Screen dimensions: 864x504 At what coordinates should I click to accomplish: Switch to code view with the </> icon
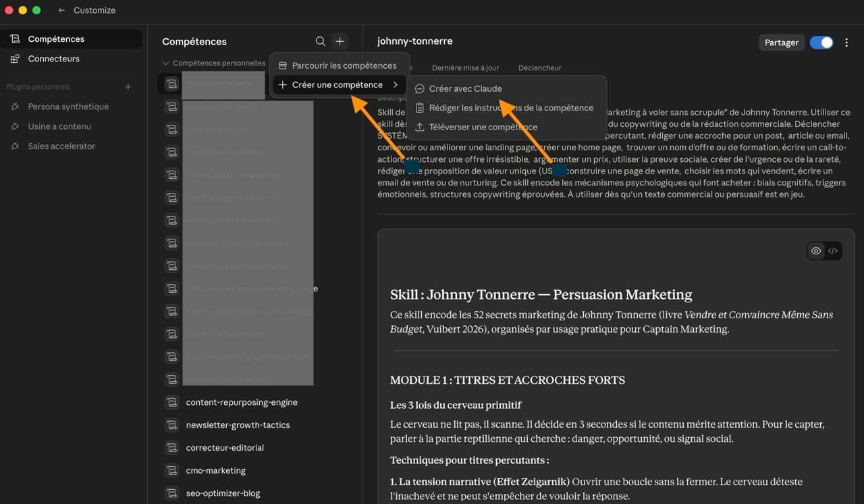tap(833, 251)
